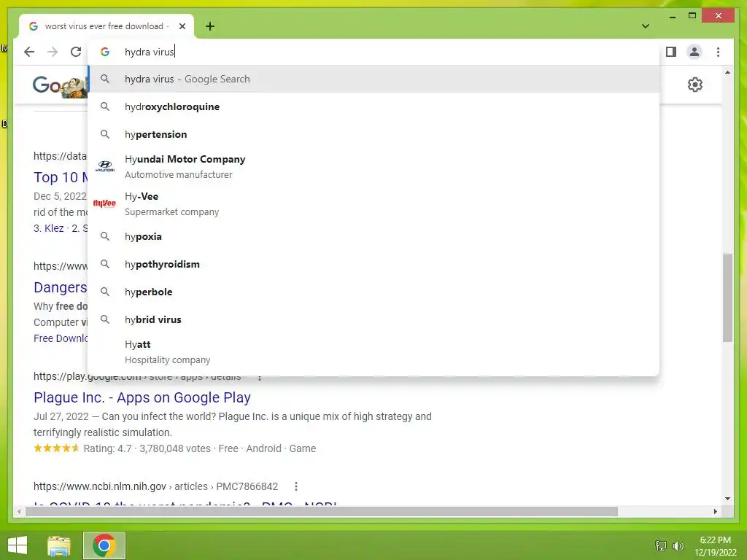The image size is (747, 560).
Task: Choose the 'hydroxychloroquine' suggestion
Action: (x=374, y=106)
